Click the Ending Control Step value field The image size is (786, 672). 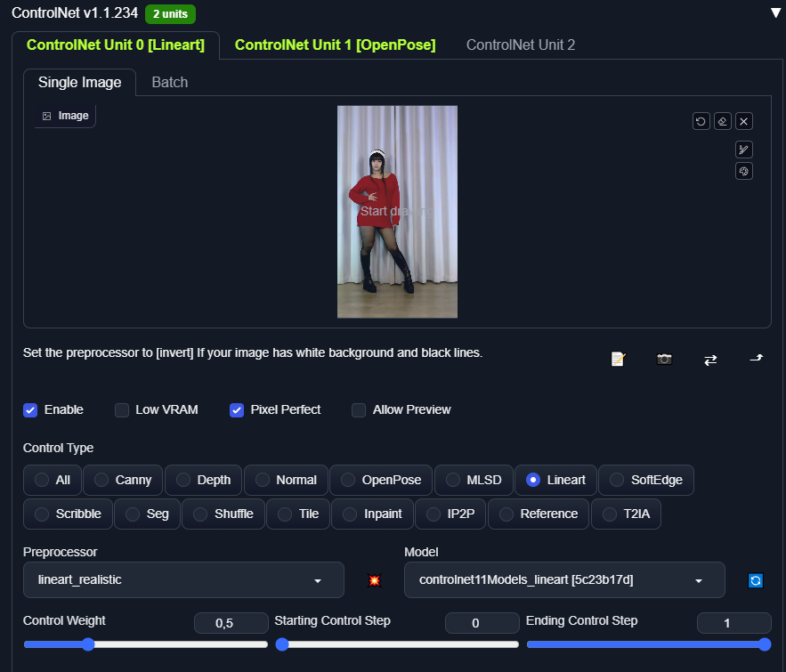733,623
